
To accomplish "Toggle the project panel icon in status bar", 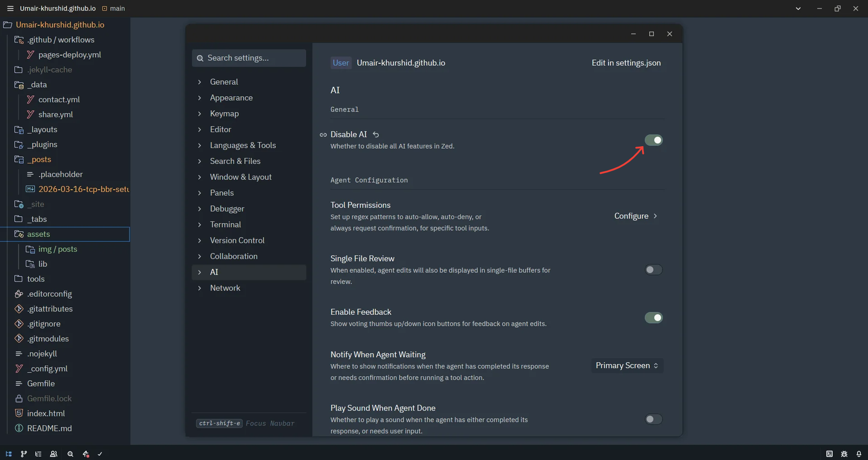I will point(8,454).
